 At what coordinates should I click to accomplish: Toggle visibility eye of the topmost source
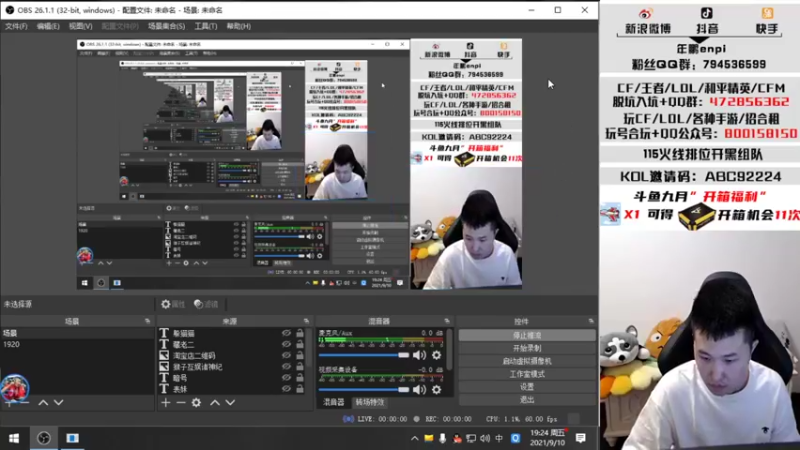tap(286, 333)
